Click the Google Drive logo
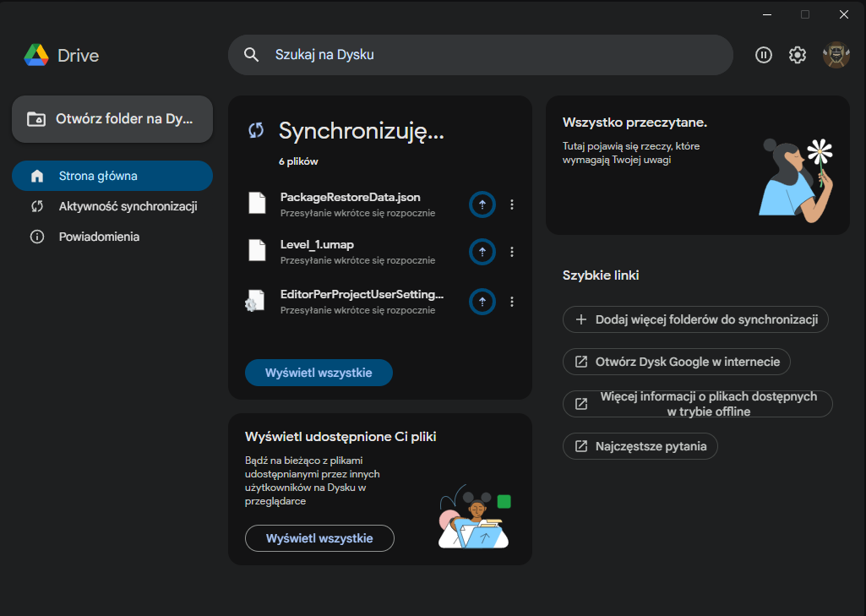This screenshot has height=616, width=866. (36, 56)
